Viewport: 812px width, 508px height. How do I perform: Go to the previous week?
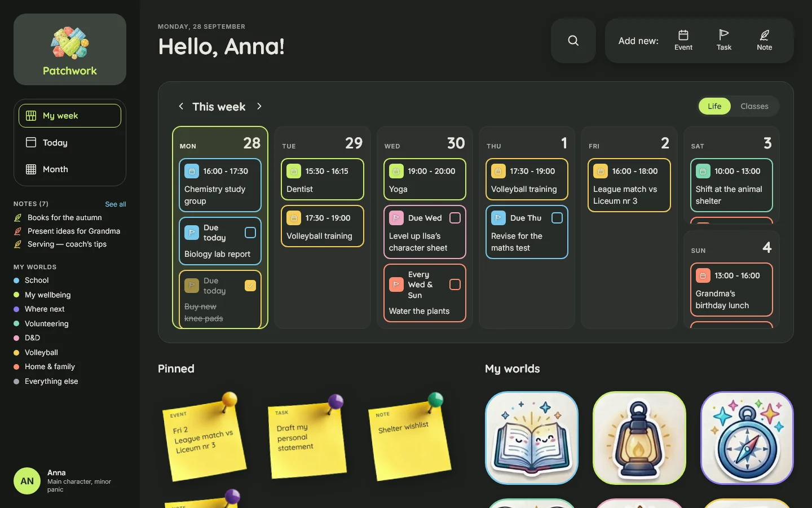pos(181,106)
